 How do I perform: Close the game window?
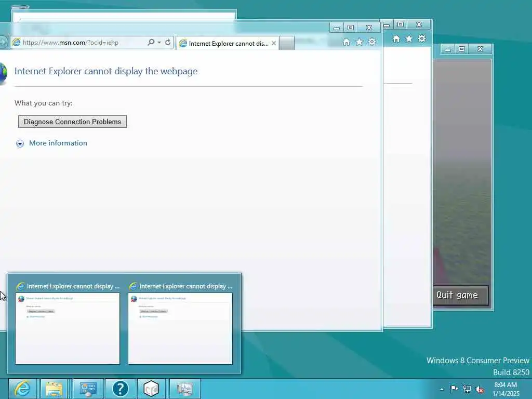480,49
